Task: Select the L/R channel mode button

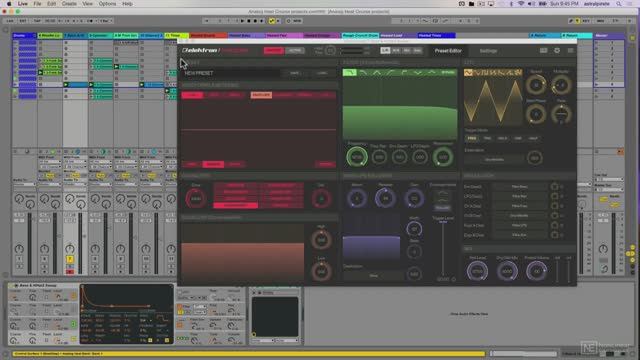Action: coord(385,51)
